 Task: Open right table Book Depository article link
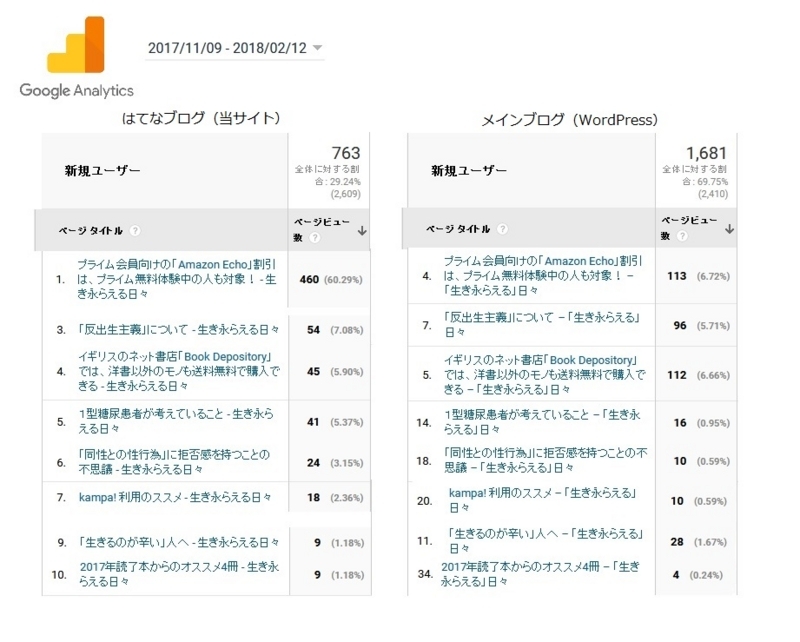544,375
